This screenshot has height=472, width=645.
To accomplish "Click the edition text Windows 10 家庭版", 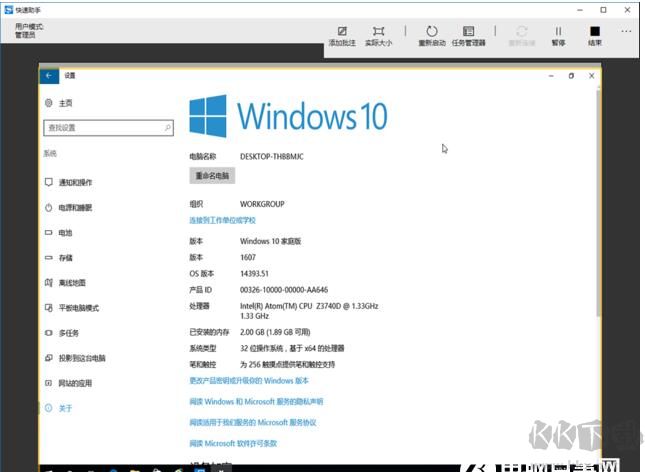I will (270, 241).
